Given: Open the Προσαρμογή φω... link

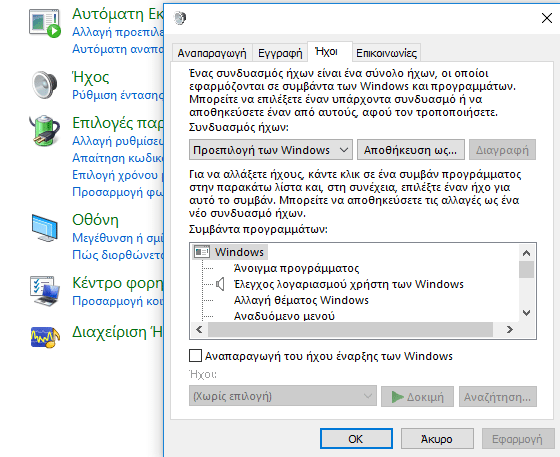Looking at the screenshot, I should pos(118,192).
